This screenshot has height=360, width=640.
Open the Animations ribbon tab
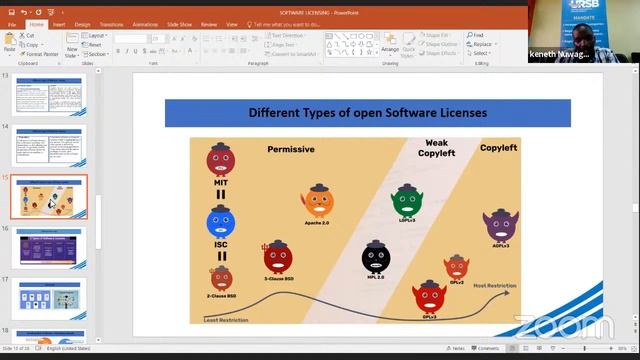point(145,24)
